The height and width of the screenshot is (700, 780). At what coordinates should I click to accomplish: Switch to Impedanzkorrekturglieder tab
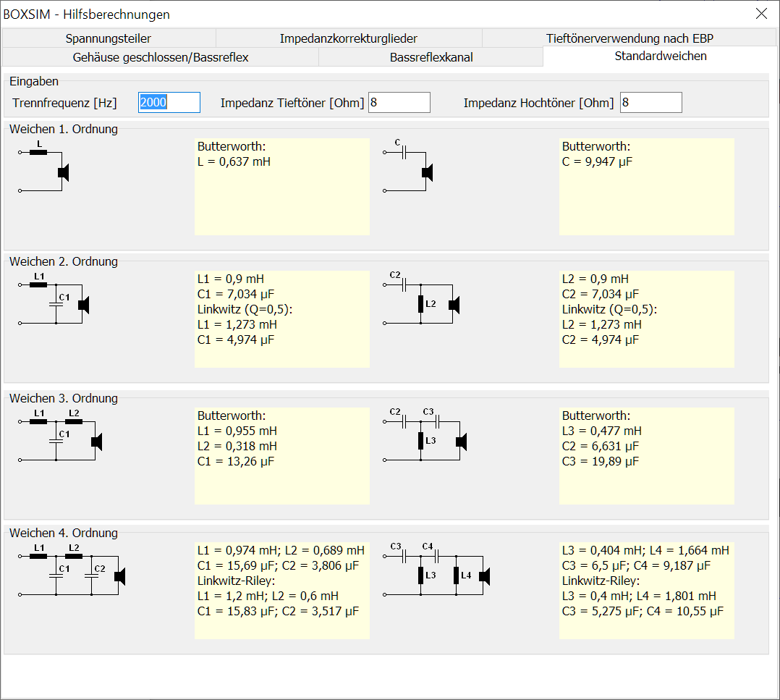pyautogui.click(x=349, y=38)
